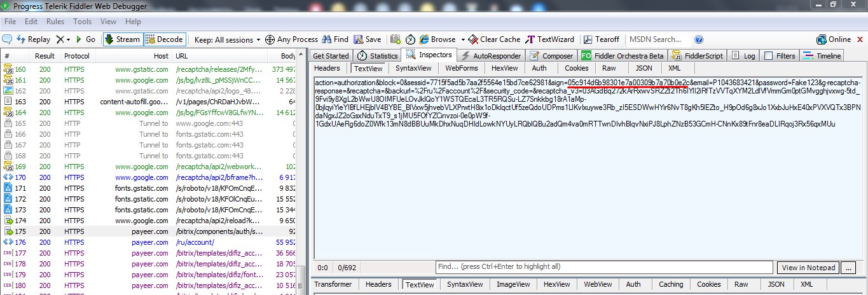The height and width of the screenshot is (295, 868).
Task: Select response Transformer tab
Action: pos(333,285)
